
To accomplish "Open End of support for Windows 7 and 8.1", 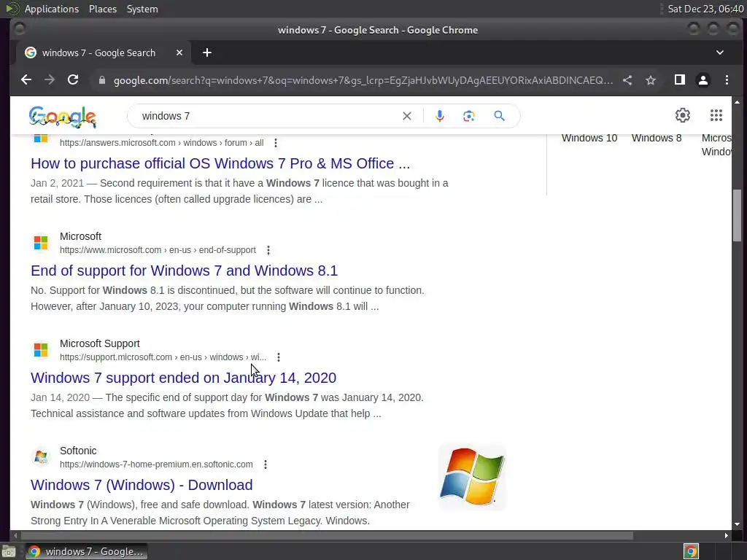I will (184, 271).
